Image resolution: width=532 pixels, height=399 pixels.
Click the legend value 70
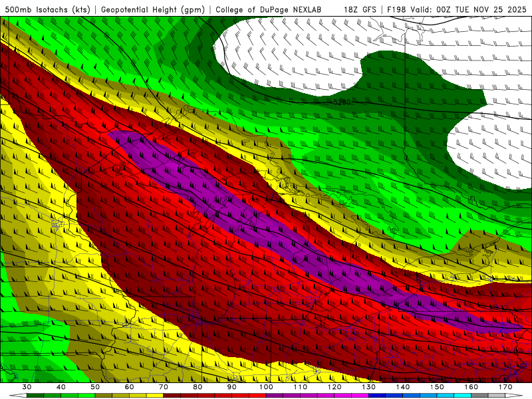[x=164, y=387]
